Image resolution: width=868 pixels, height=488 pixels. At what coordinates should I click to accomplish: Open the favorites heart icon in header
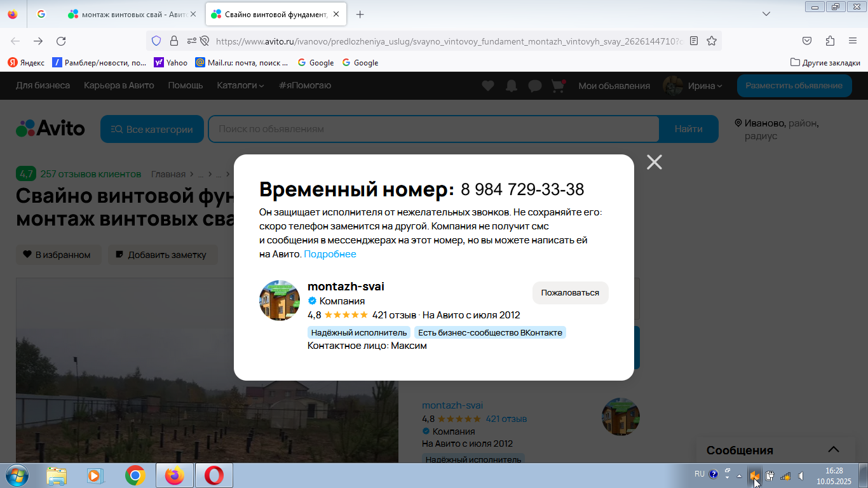click(488, 86)
